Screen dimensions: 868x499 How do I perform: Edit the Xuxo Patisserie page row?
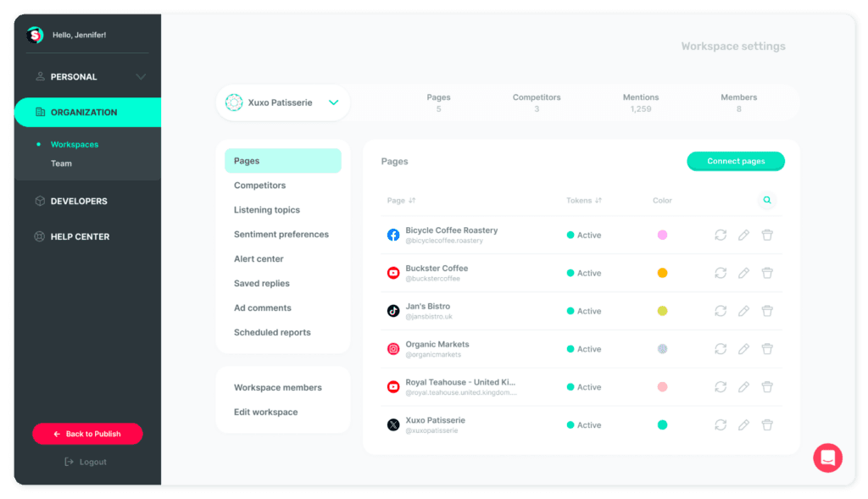[x=743, y=424]
